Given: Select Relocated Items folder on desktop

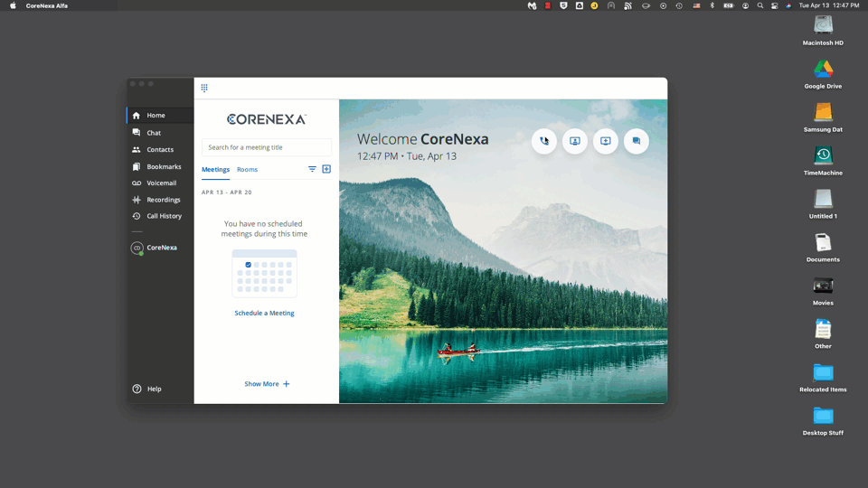Looking at the screenshot, I should 823,378.
